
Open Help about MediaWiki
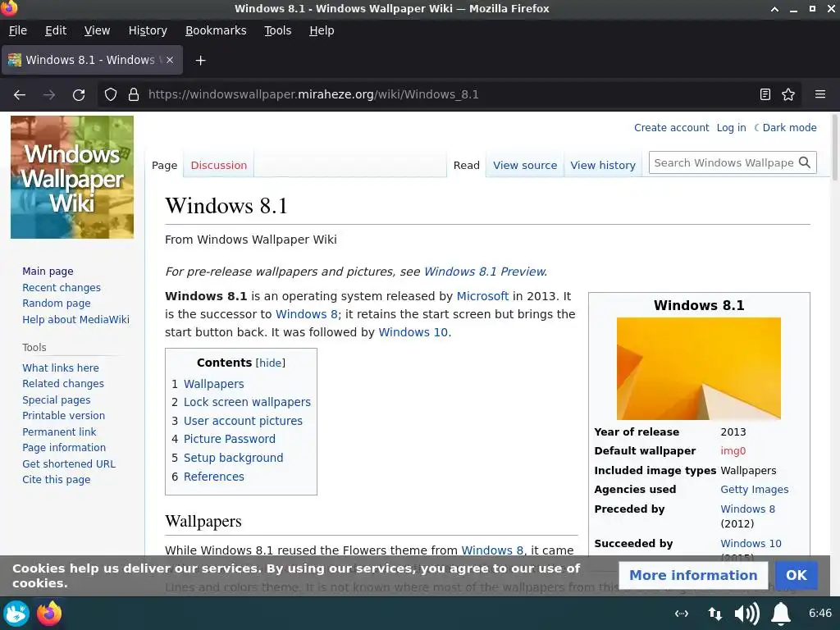tap(76, 319)
